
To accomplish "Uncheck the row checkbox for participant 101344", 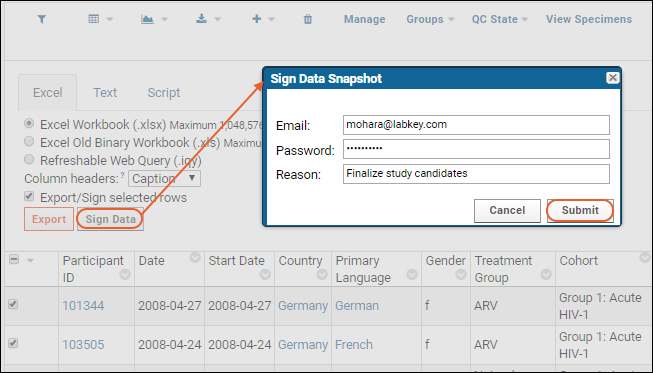I will pos(13,304).
